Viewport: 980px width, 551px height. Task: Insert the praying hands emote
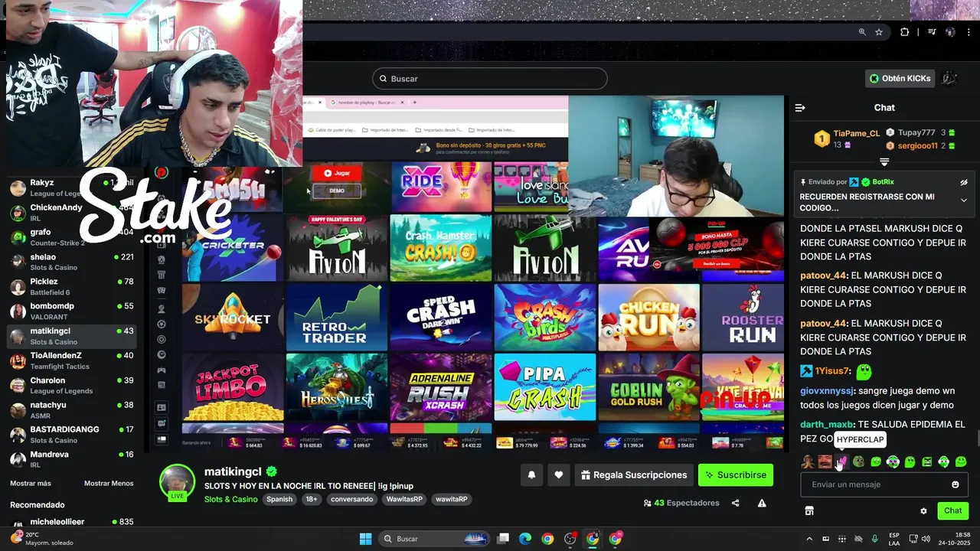pyautogui.click(x=807, y=461)
